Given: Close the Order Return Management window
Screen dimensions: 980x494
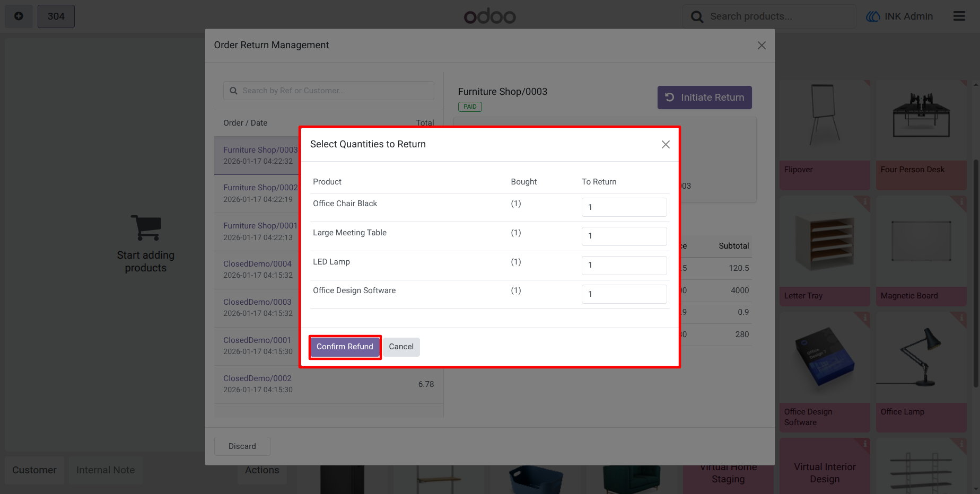Looking at the screenshot, I should click(762, 46).
